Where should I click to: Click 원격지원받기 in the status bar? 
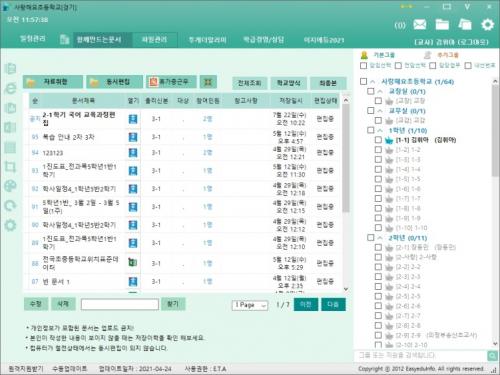pyautogui.click(x=26, y=369)
